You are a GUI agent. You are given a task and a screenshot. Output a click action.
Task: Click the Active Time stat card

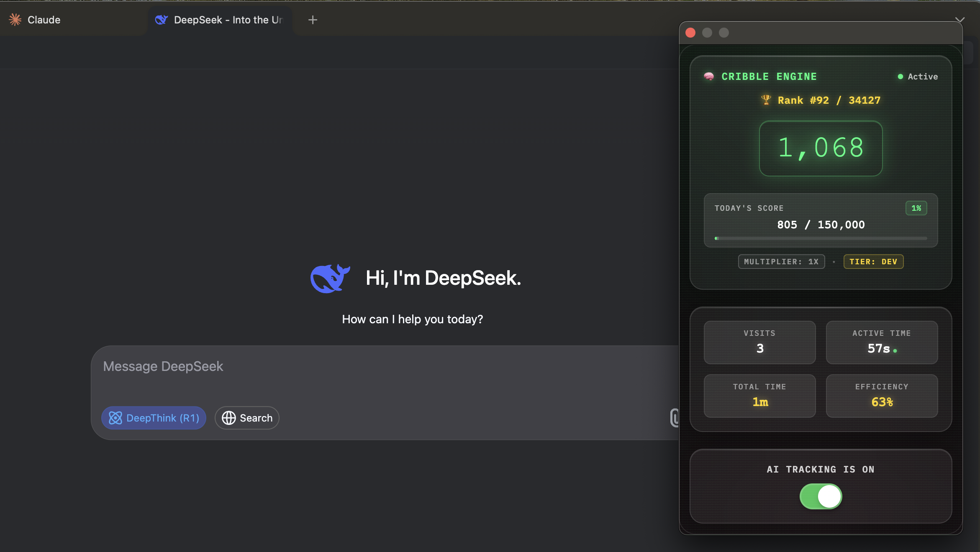tap(882, 342)
